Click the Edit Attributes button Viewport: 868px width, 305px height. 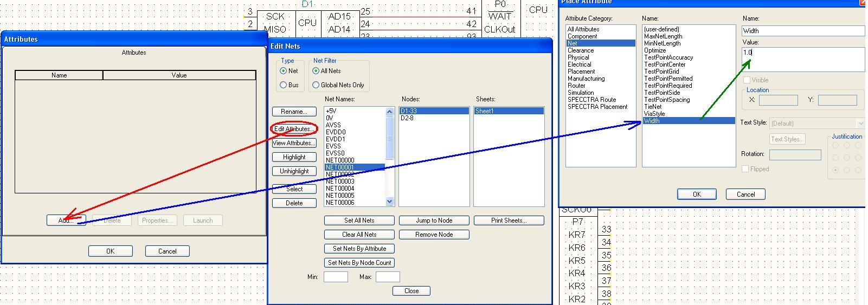294,129
